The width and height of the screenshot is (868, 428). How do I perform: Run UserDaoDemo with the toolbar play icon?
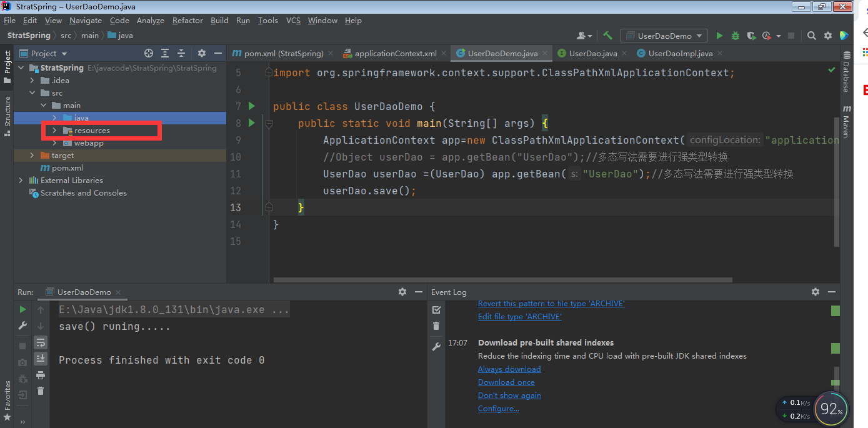[719, 36]
